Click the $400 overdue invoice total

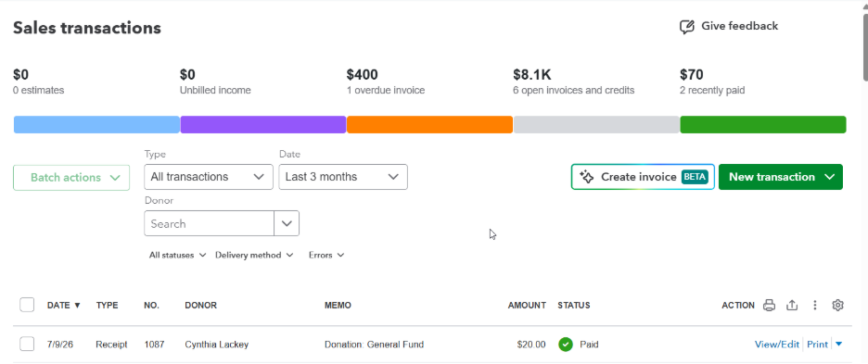point(362,74)
